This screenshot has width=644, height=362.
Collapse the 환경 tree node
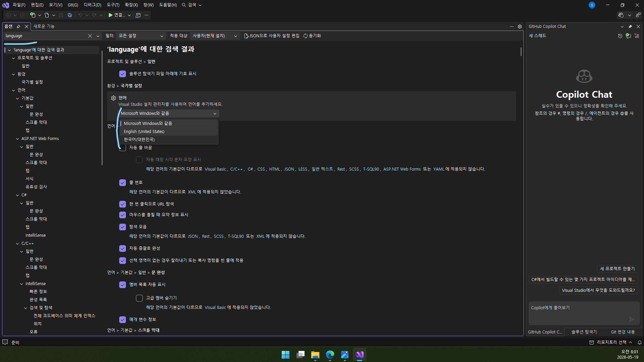tap(13, 74)
